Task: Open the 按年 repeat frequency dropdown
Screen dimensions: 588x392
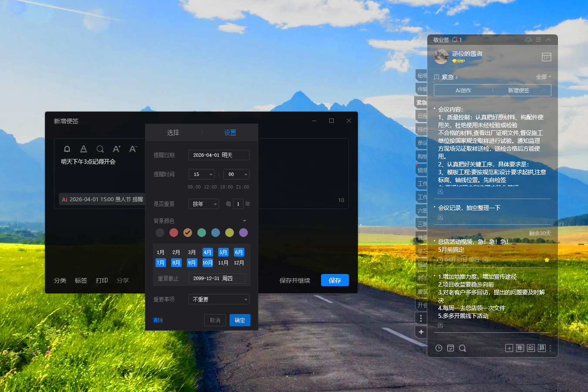Action: pos(203,203)
